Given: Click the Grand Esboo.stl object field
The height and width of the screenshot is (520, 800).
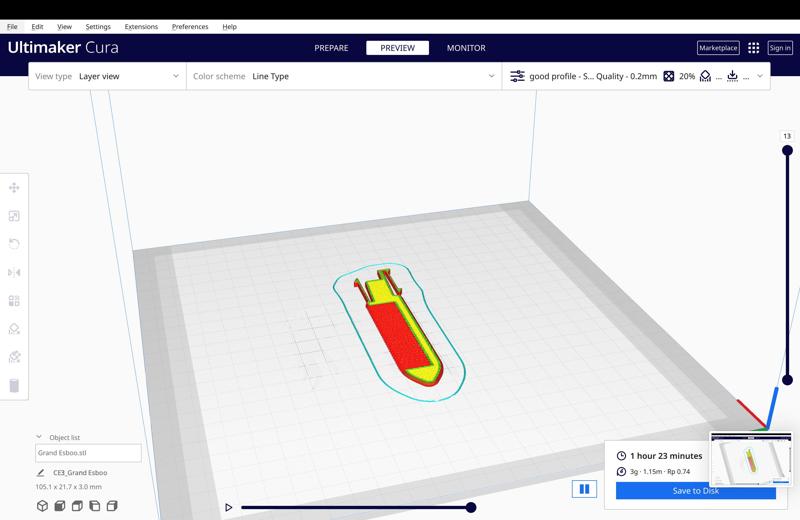Looking at the screenshot, I should 88,453.
